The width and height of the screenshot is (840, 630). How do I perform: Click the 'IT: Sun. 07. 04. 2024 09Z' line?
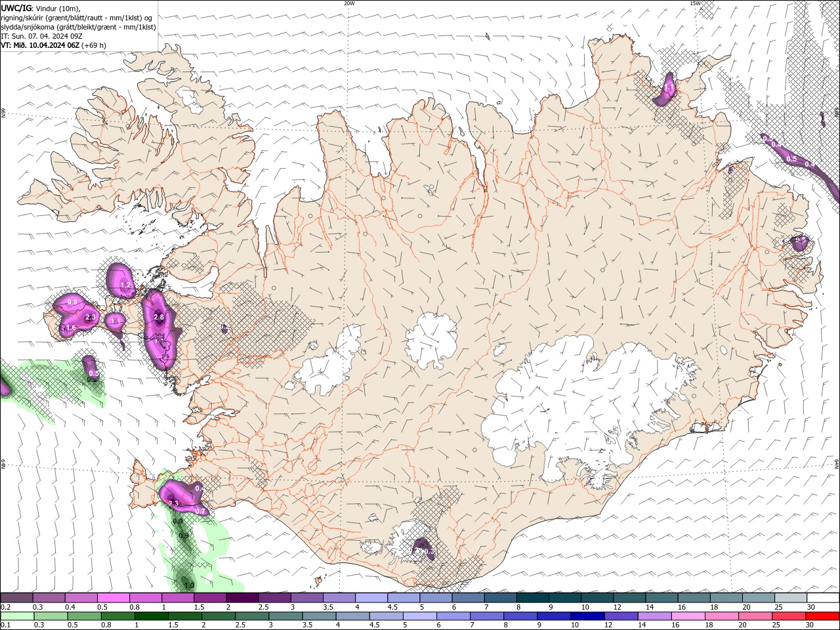click(41, 36)
